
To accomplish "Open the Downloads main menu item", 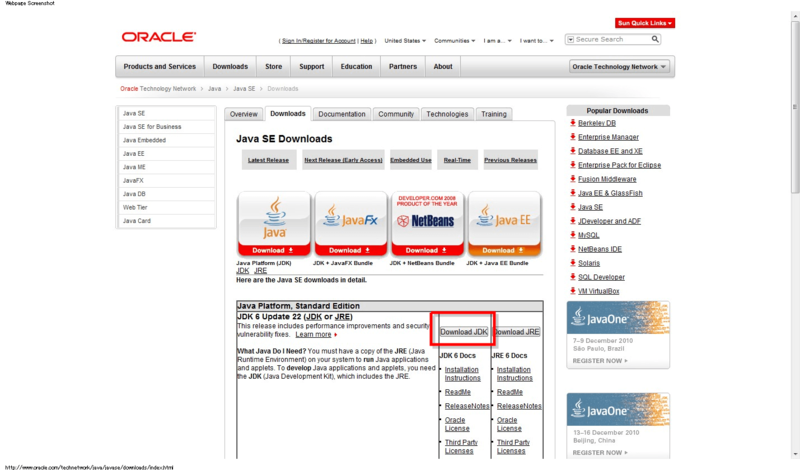I will point(230,67).
